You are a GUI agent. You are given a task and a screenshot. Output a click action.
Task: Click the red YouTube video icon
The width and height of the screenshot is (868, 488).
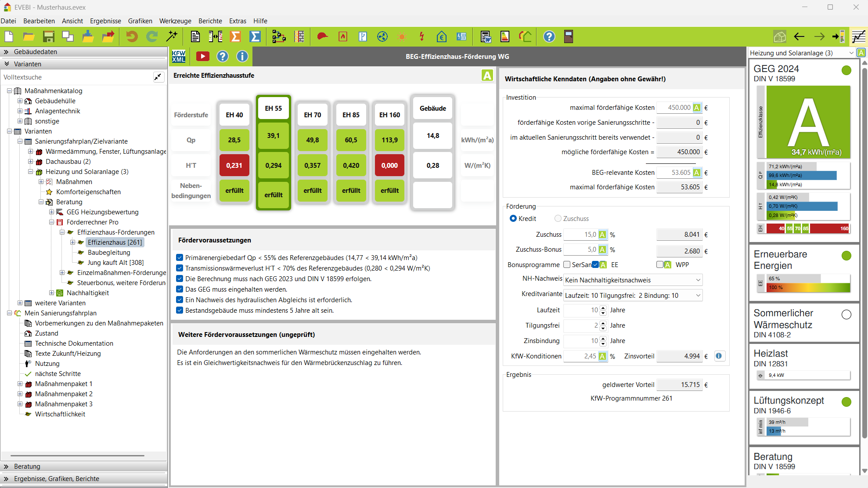[202, 56]
